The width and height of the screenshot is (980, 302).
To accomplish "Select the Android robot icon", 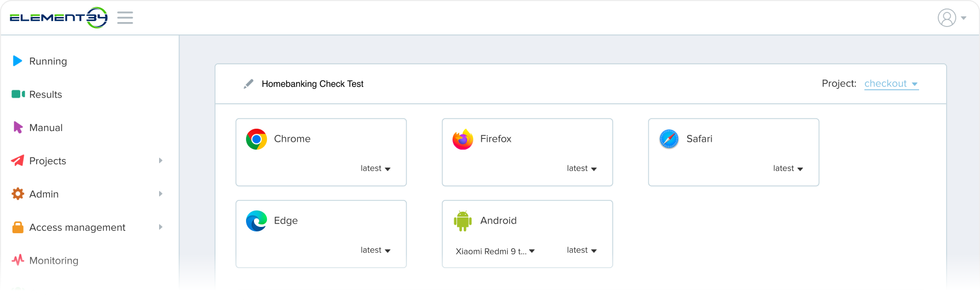I will tap(463, 221).
